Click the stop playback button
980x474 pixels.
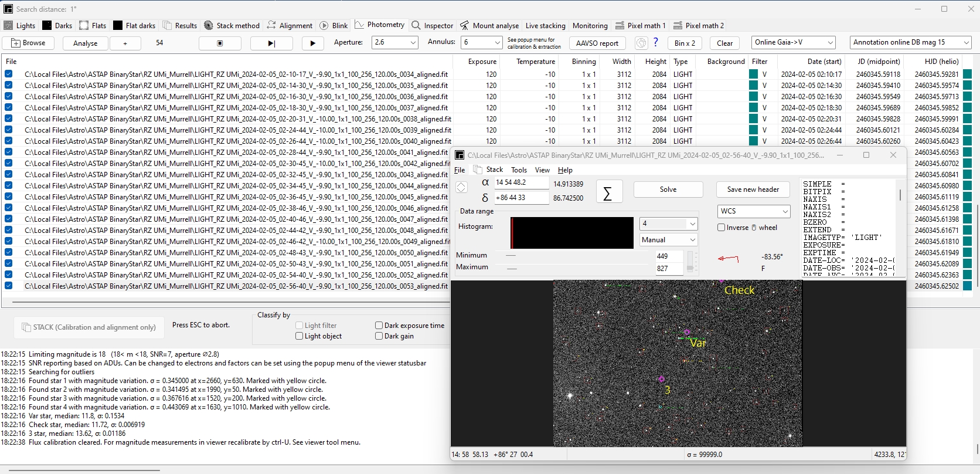(220, 43)
